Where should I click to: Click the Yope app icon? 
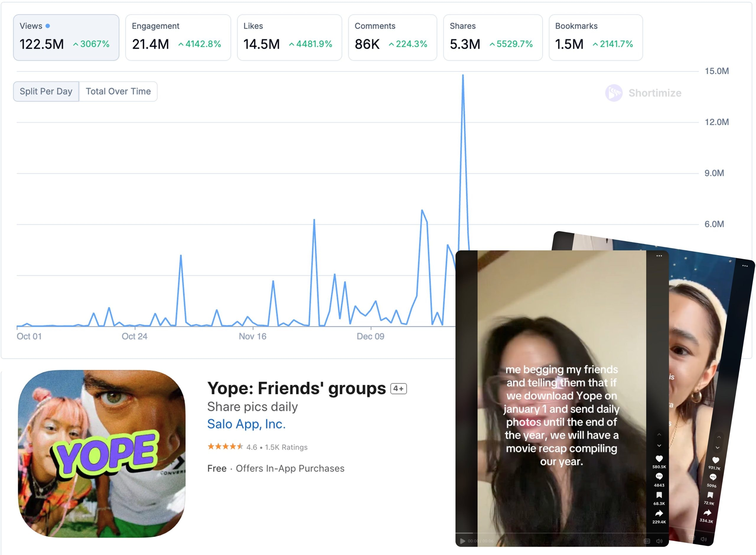click(102, 454)
